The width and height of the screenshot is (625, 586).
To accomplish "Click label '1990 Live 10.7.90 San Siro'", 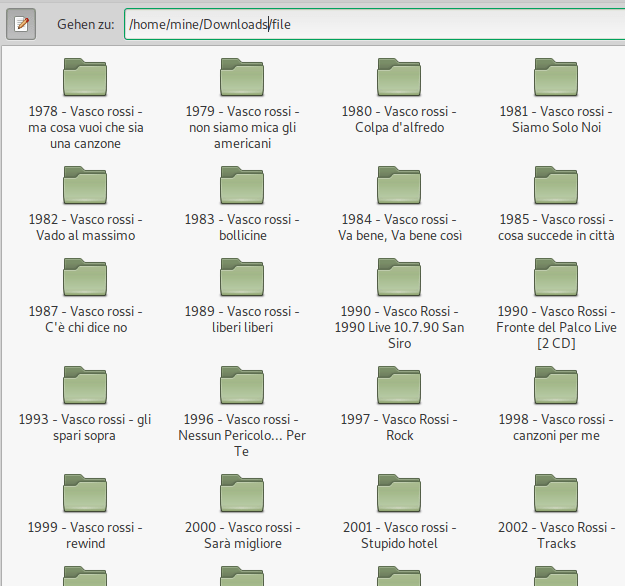I will (x=399, y=335).
